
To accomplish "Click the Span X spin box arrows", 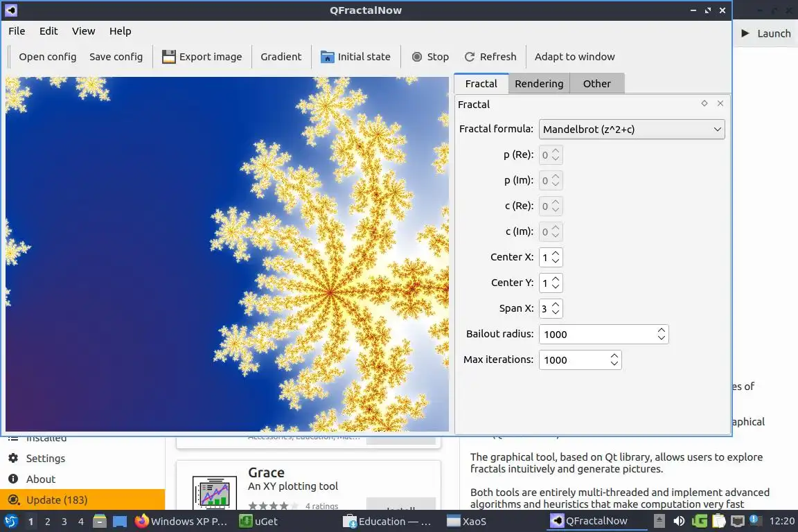I will click(x=556, y=308).
